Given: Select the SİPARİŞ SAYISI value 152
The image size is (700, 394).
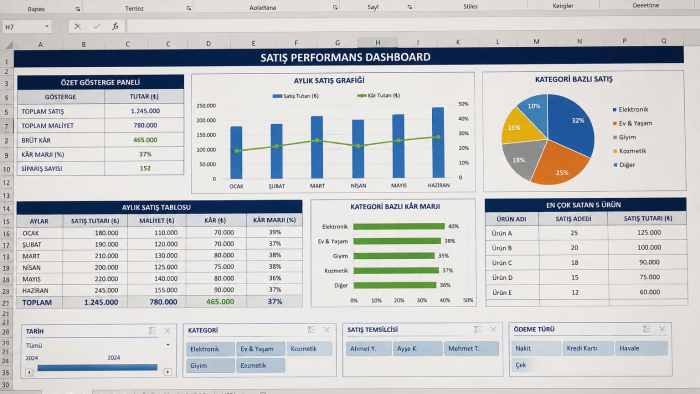Looking at the screenshot, I should (145, 168).
